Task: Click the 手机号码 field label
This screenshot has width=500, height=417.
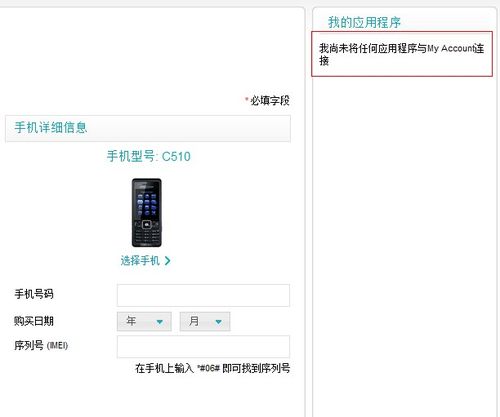Action: tap(34, 294)
